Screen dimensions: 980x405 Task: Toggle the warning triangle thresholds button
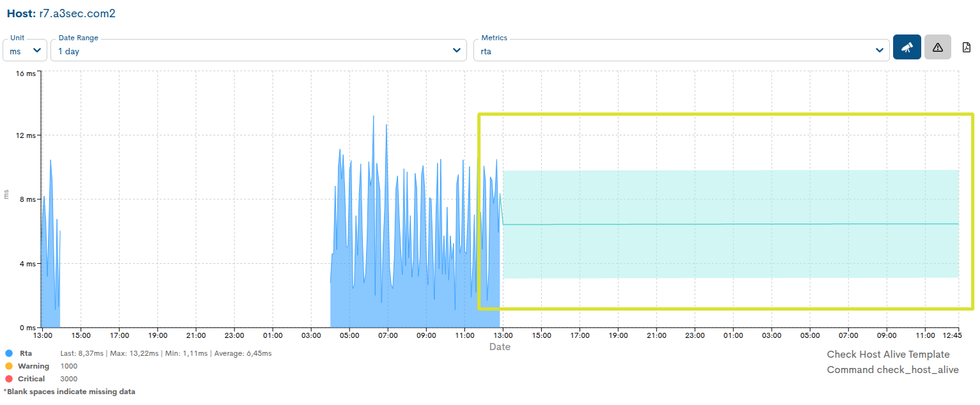937,47
